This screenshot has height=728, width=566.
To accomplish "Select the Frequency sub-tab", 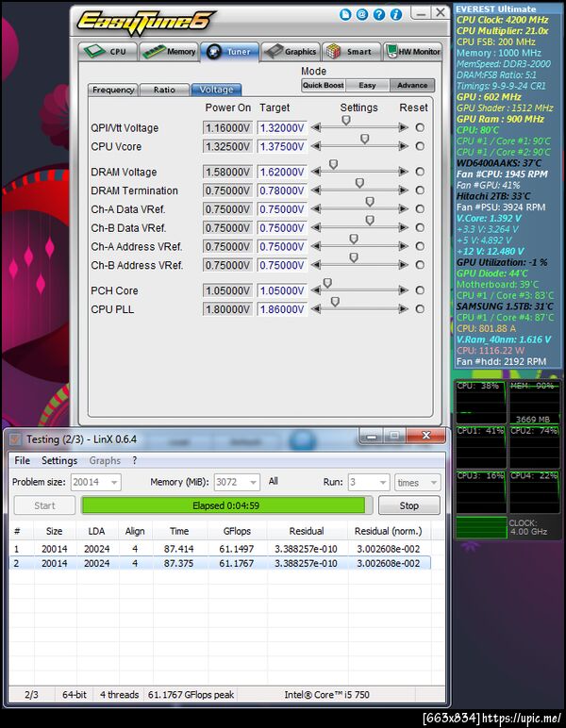I will [113, 90].
